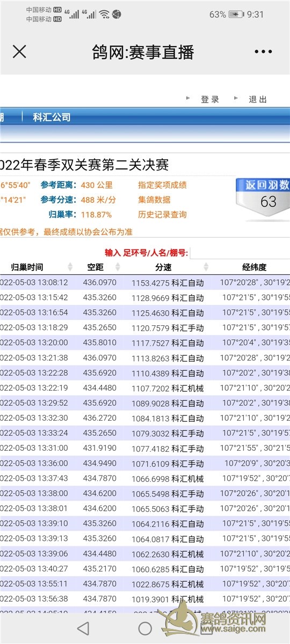
Task: Click the 返回羽数 63 counter badge
Action: pos(263,200)
